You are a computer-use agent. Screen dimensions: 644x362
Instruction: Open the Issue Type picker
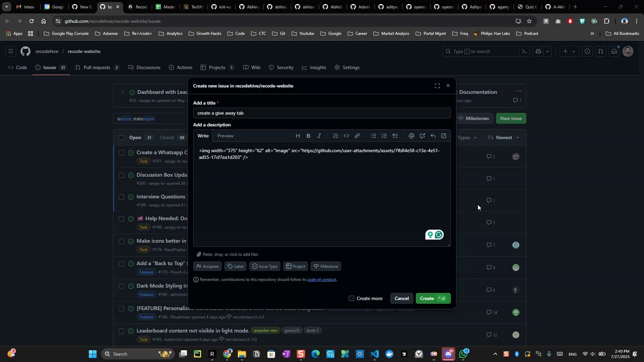[x=265, y=266]
